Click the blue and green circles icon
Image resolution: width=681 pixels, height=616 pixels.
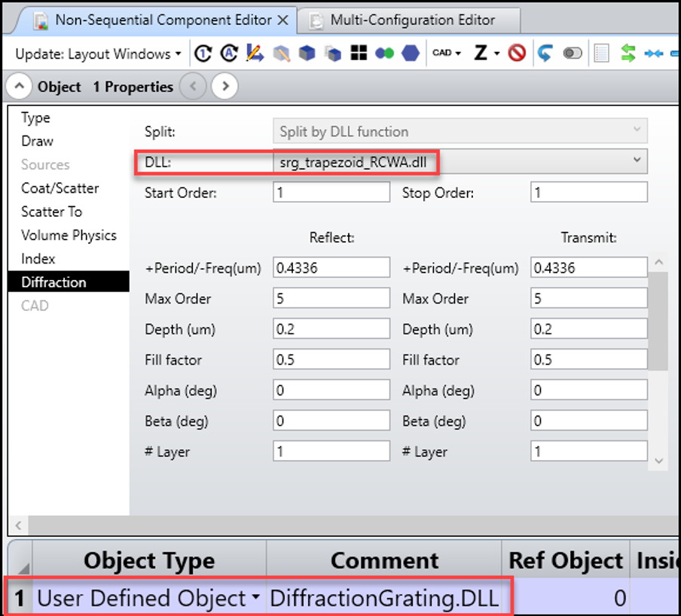point(385,53)
